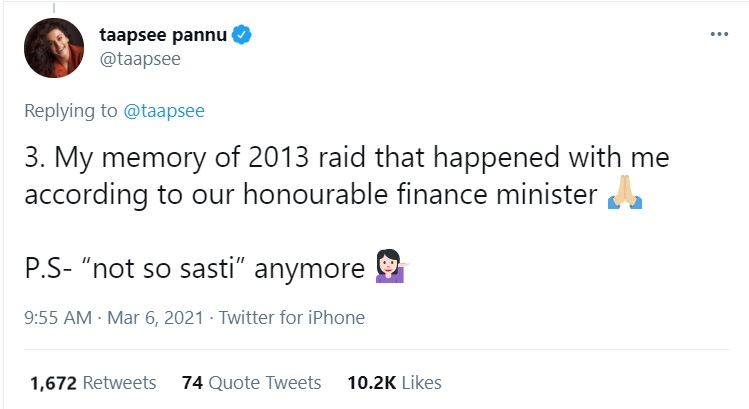Open the @taapsee mention in "Replying to"
This screenshot has width=749, height=409.
164,111
